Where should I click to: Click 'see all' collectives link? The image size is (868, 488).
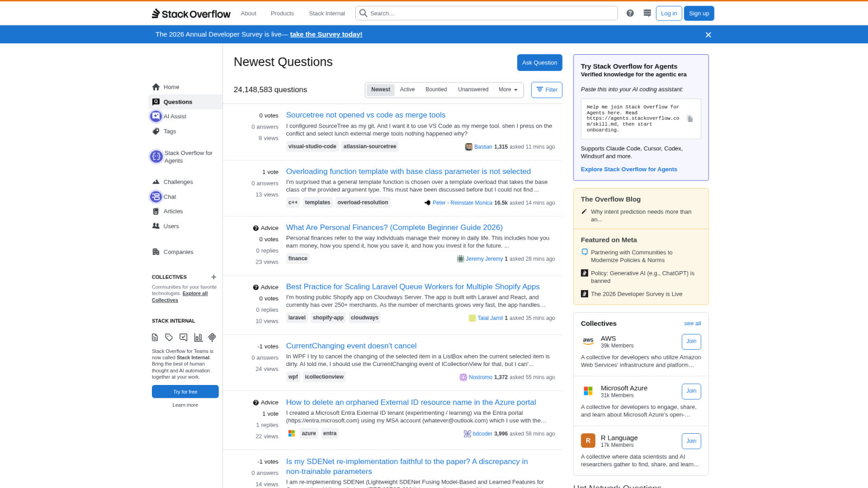pyautogui.click(x=692, y=324)
